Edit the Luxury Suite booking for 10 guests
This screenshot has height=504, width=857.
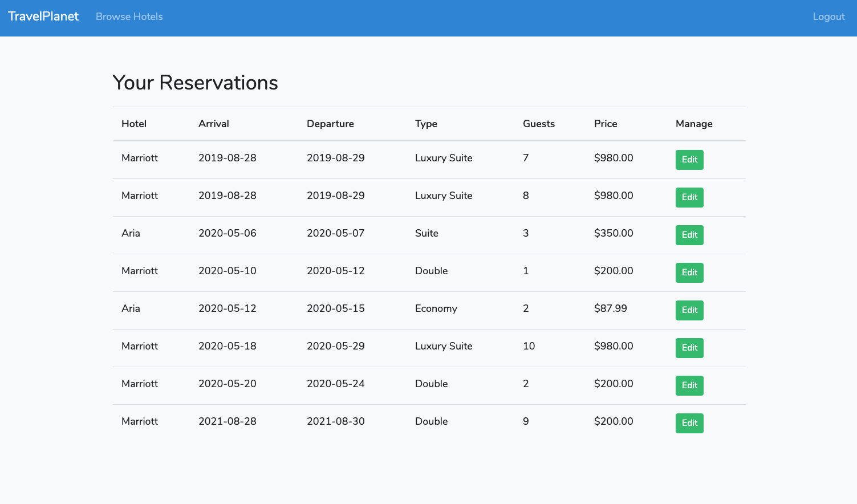pos(689,348)
